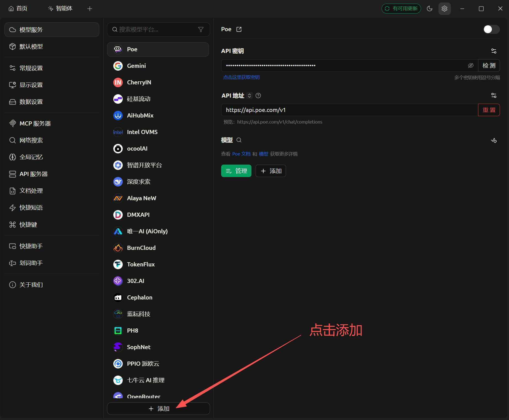Click the provider filter funnel icon
The height and width of the screenshot is (420, 509).
tap(201, 30)
